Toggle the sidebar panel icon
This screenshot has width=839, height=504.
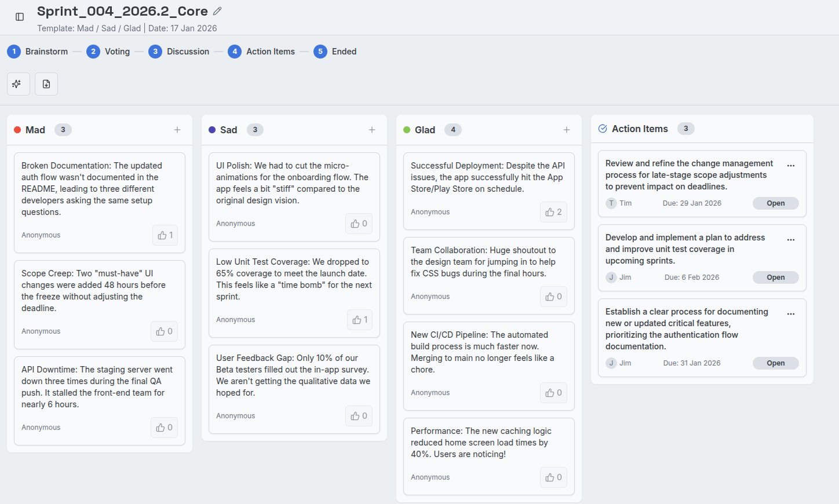coord(19,17)
